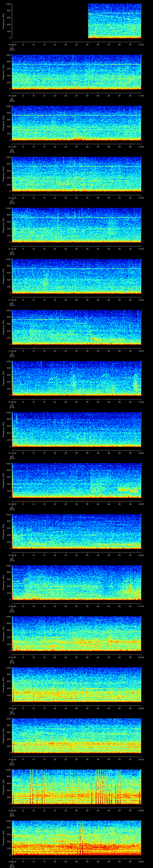Click the 11:00 end-of-axis label

141,96
